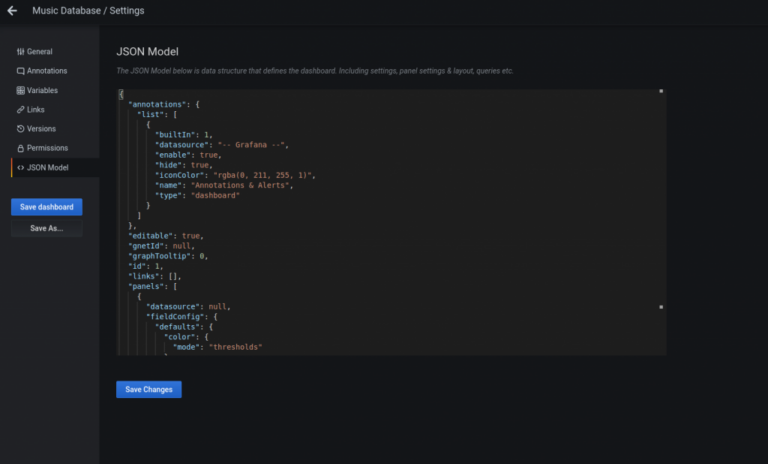Select the Permissions menu item
This screenshot has height=464, width=768.
point(48,148)
